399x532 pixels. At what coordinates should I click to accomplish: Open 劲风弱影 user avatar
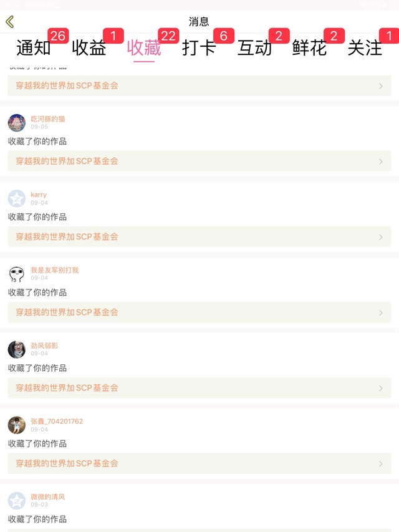[x=17, y=349]
